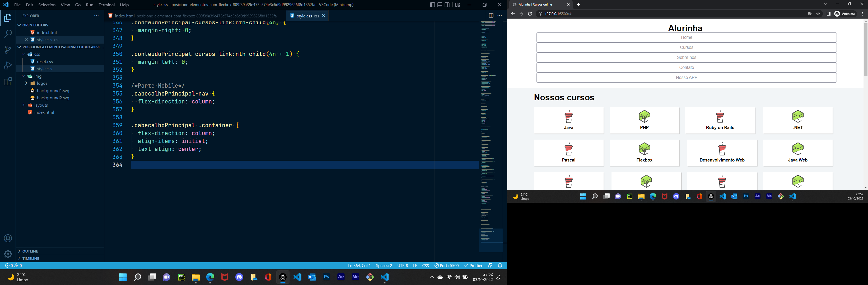Toggle the Primary Side Bar layout button
The height and width of the screenshot is (285, 868).
point(432,5)
